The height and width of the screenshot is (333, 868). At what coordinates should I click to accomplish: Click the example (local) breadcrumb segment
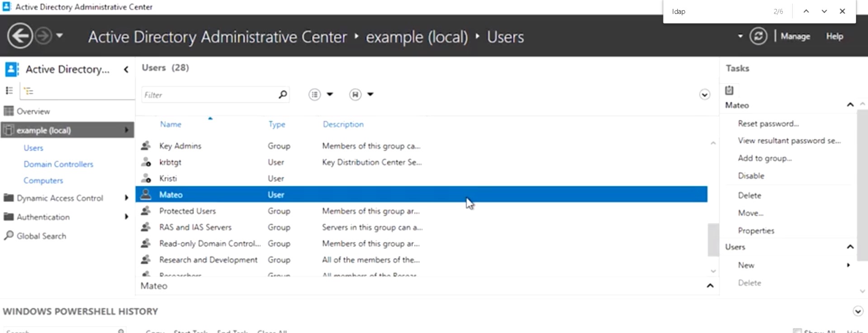(x=417, y=37)
